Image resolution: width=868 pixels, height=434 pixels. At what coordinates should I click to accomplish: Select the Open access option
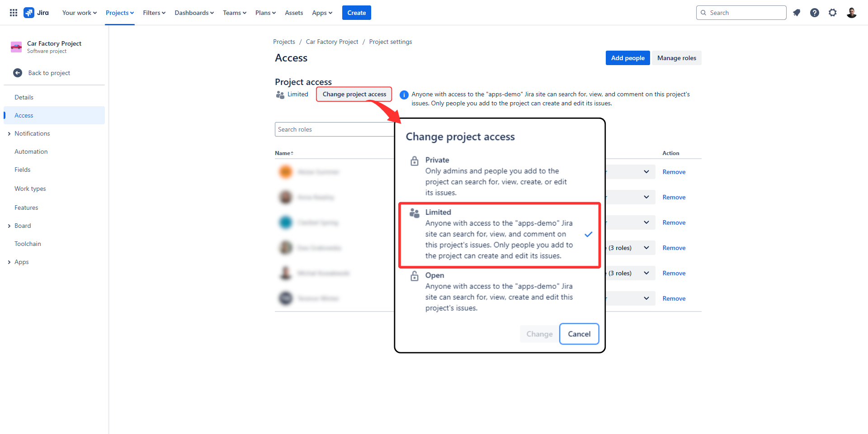(x=500, y=292)
